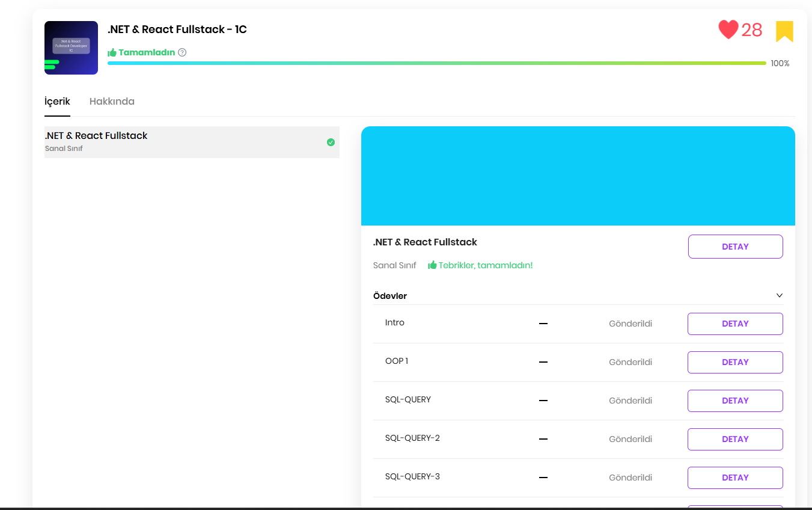The height and width of the screenshot is (510, 812).
Task: Open DETAY for Intro assignment
Action: 735,324
